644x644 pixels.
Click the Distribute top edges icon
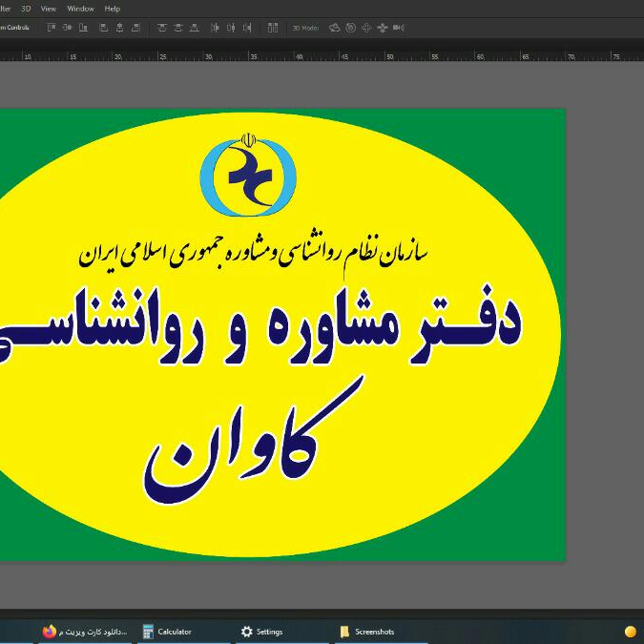[x=162, y=28]
